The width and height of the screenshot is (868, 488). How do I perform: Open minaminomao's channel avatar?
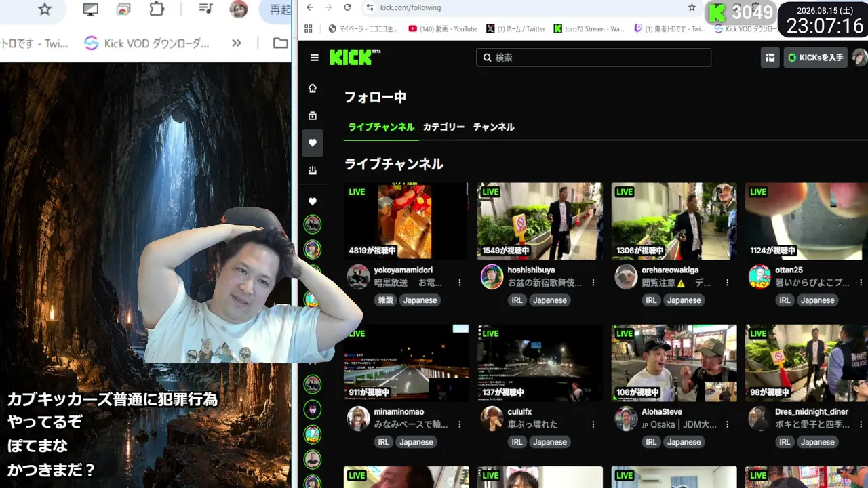[358, 418]
